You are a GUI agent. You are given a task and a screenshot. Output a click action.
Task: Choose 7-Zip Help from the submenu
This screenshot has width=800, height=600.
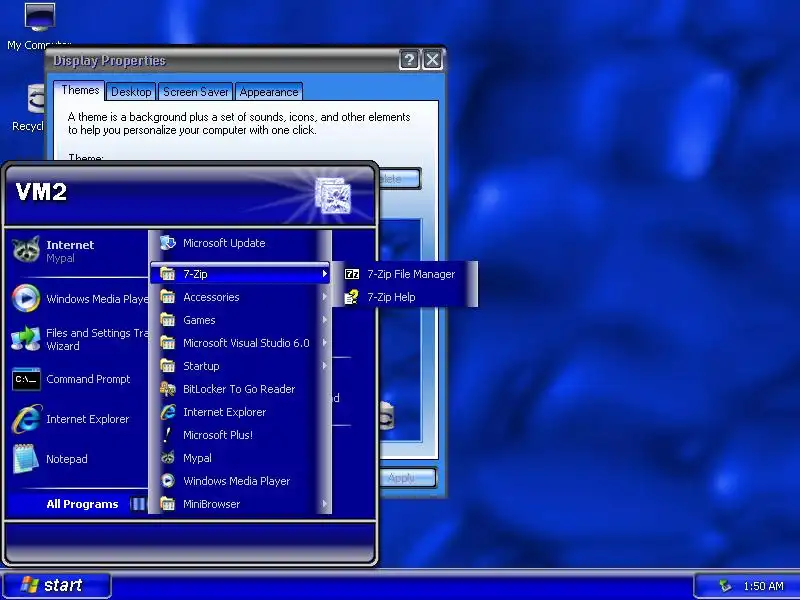405,297
